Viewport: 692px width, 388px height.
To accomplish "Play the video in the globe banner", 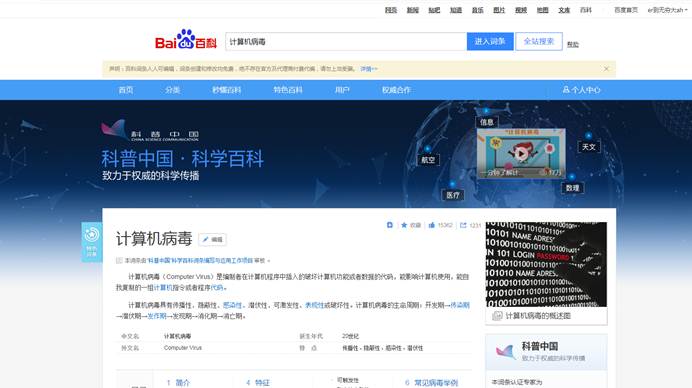I will 521,153.
